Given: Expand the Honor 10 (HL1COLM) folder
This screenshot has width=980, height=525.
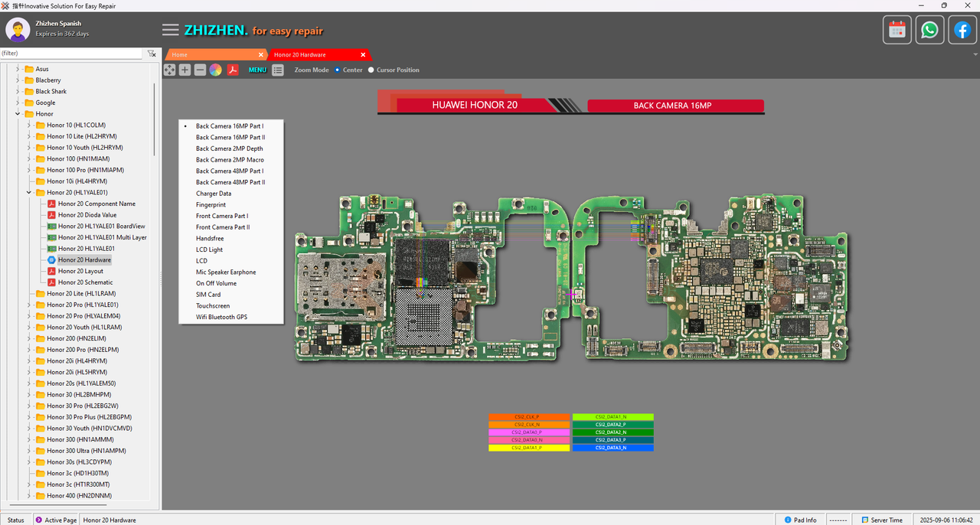Looking at the screenshot, I should coord(30,125).
